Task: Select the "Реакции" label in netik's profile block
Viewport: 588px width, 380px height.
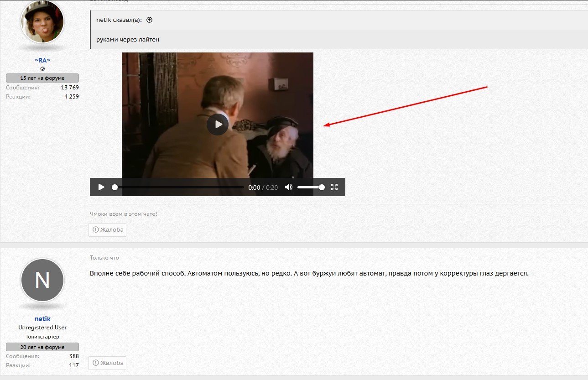Action: click(x=18, y=365)
